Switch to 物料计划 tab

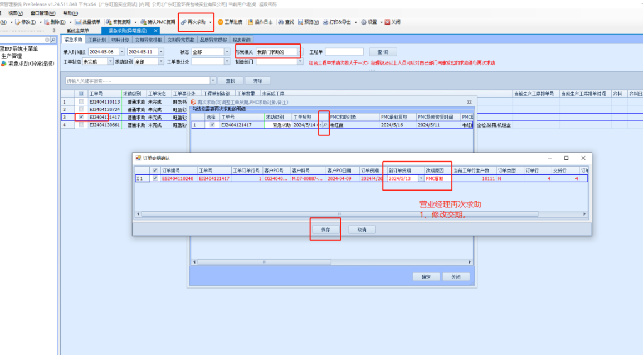pos(120,40)
